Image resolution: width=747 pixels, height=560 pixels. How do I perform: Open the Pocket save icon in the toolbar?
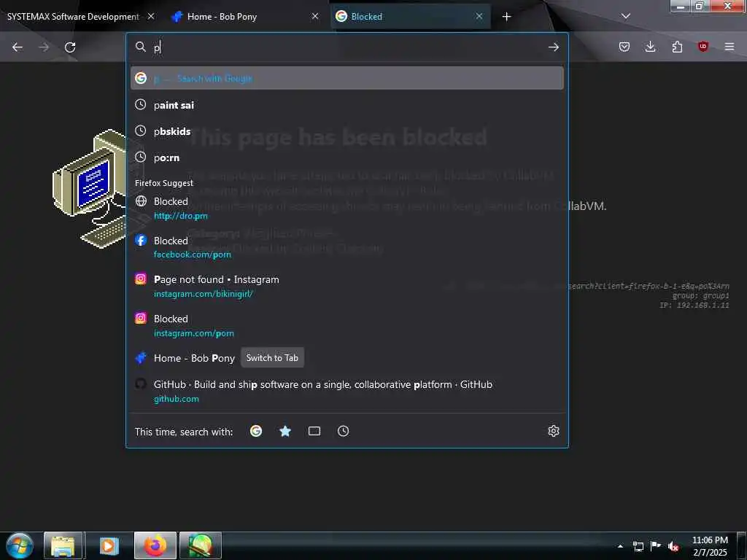pos(624,47)
